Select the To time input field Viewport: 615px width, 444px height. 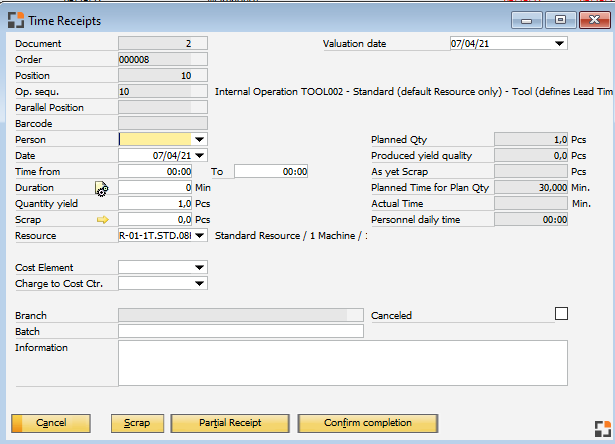(272, 172)
